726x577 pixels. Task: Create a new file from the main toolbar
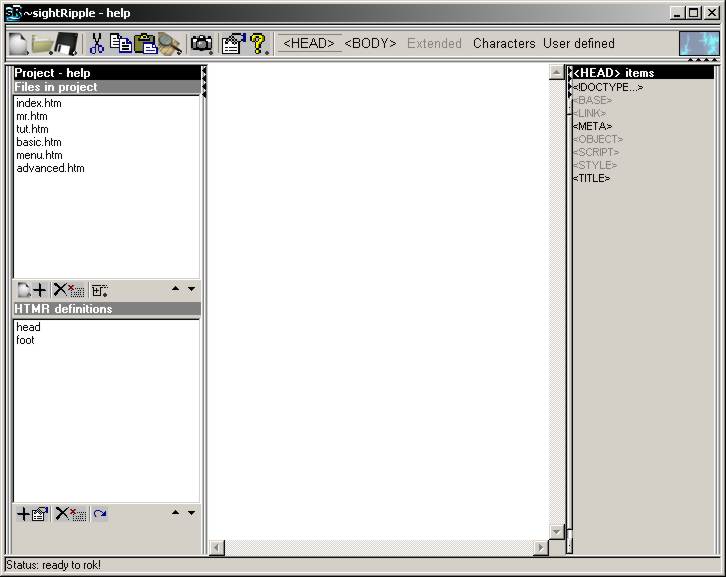point(19,44)
